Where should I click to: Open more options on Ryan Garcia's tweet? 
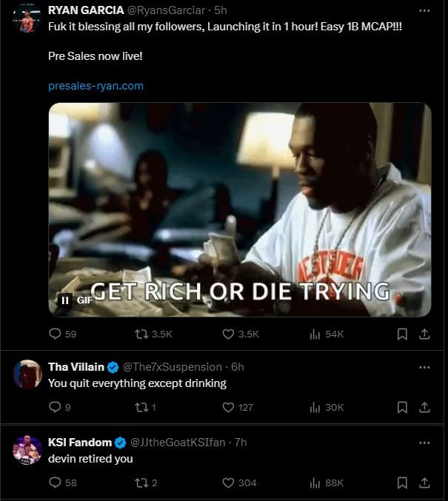(x=424, y=11)
